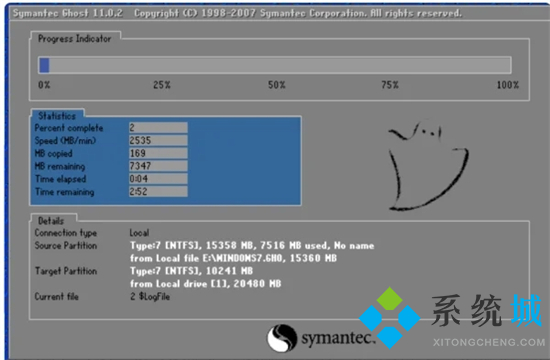Click the Progress Indicator tab label
This screenshot has width=550, height=360.
point(74,39)
